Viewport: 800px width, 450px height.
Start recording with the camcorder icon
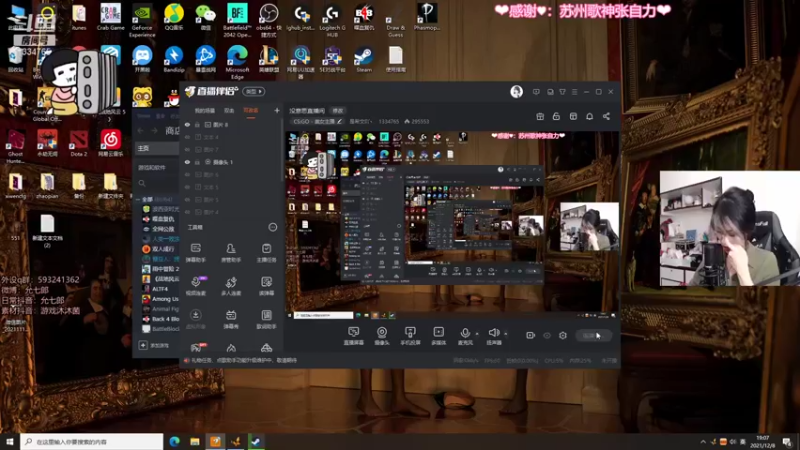531,335
